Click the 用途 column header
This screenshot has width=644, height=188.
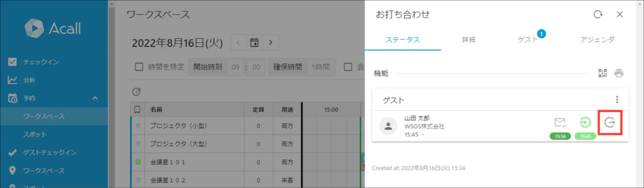click(x=287, y=110)
